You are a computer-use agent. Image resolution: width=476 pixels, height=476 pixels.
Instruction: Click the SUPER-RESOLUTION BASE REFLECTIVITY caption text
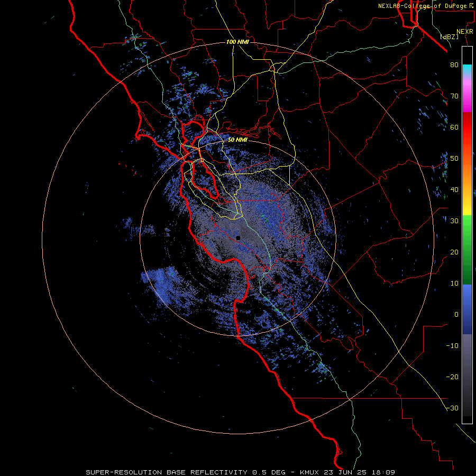point(167,472)
